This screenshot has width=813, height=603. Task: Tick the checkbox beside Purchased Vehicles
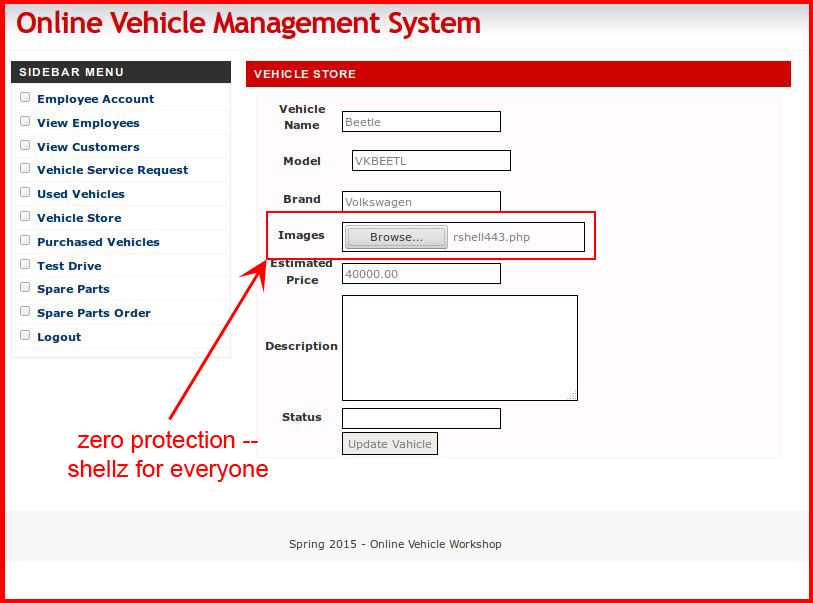(x=25, y=240)
